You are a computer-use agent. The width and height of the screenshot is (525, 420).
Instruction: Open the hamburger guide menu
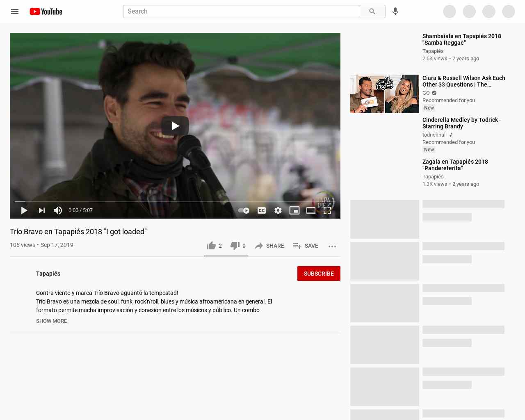tap(15, 11)
